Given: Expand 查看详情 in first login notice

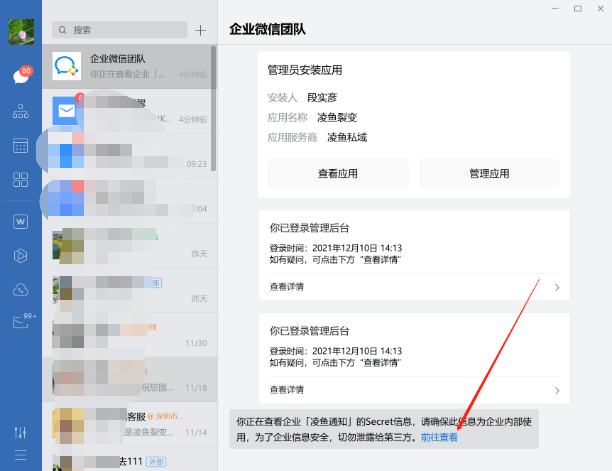Looking at the screenshot, I should tap(413, 287).
